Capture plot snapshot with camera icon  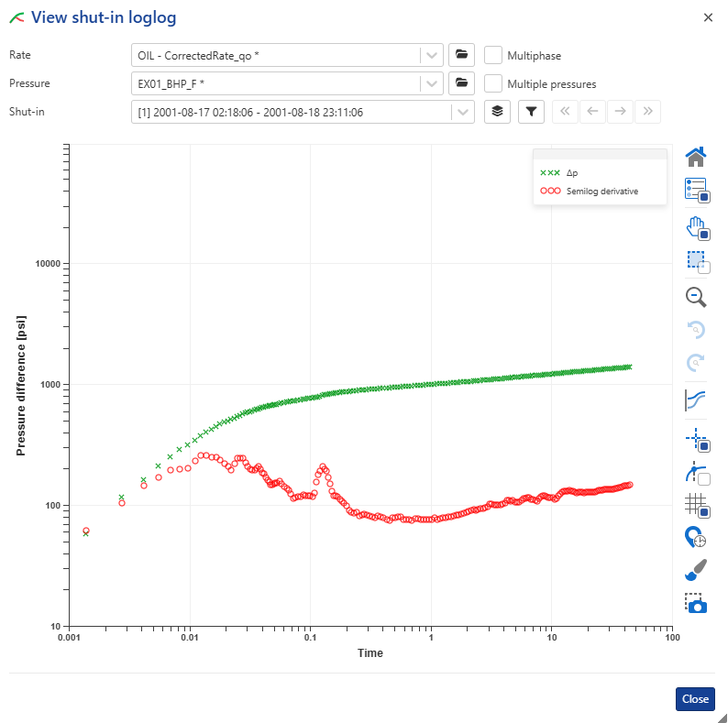click(x=696, y=603)
